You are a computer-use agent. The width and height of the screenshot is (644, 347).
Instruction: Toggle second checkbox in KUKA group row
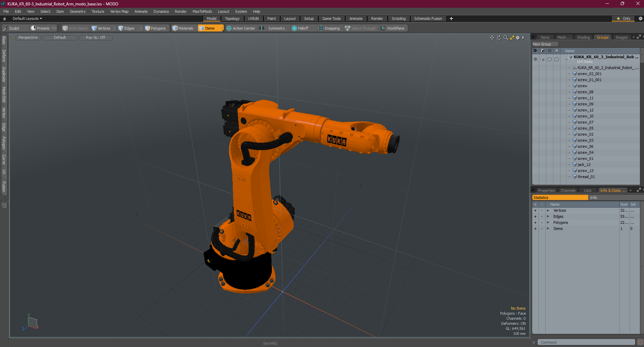coord(556,59)
